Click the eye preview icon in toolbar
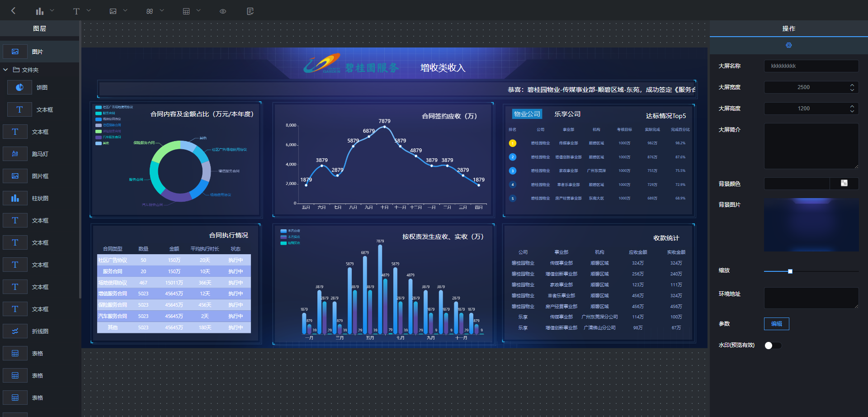The height and width of the screenshot is (417, 868). [x=223, y=11]
